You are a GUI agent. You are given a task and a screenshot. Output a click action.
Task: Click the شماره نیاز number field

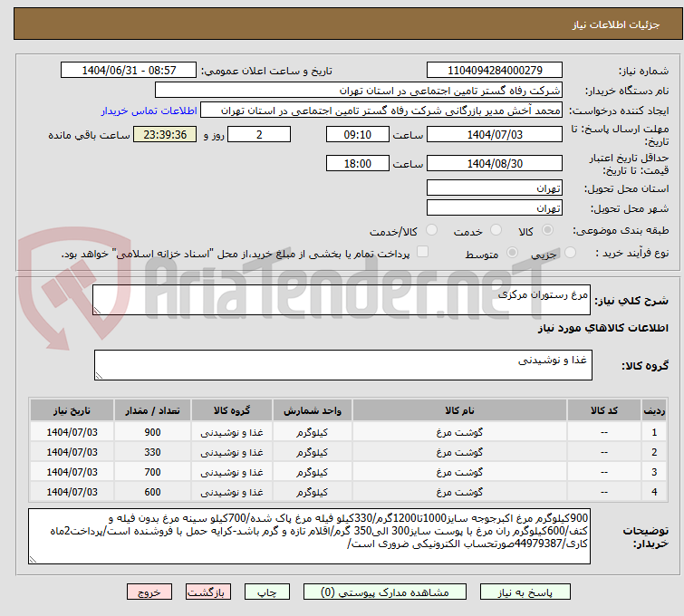point(494,71)
